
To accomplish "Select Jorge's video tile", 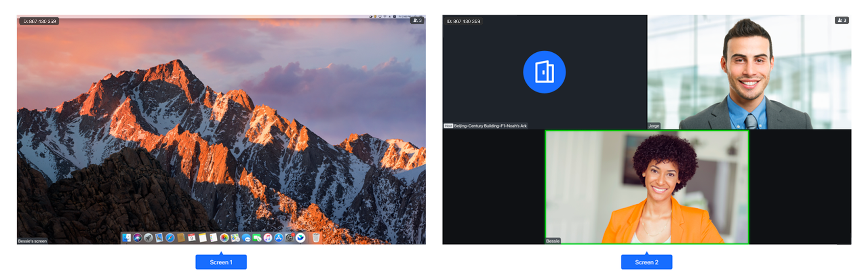I will [749, 72].
